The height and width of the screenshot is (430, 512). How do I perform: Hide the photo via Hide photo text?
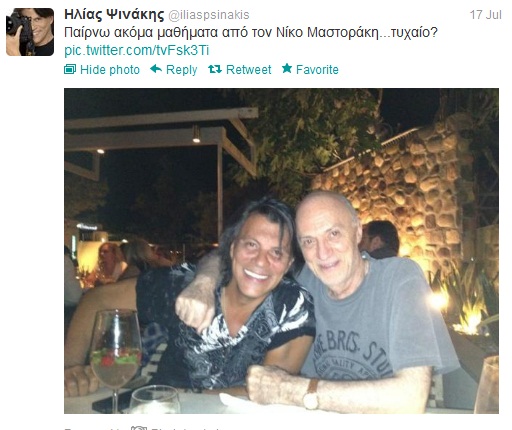pyautogui.click(x=110, y=70)
